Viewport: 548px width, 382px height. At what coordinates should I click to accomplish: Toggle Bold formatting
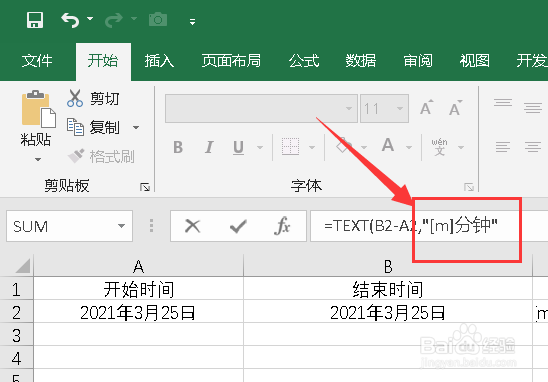coord(178,147)
